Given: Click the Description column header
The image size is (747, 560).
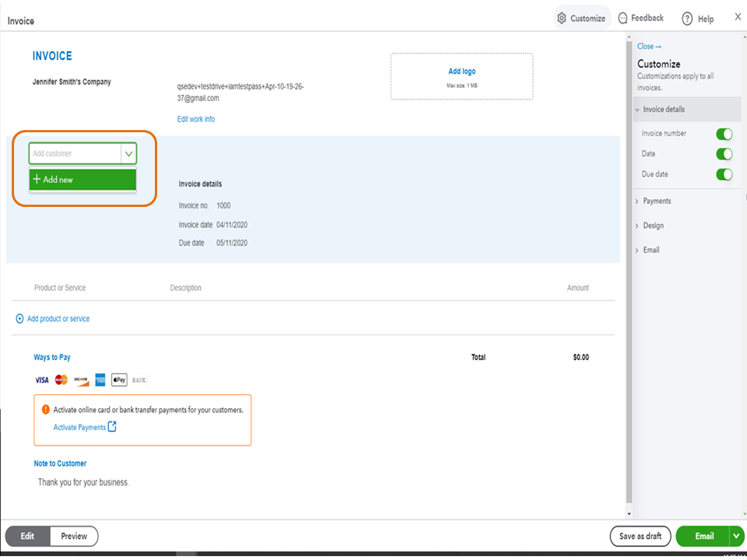Looking at the screenshot, I should (x=186, y=288).
